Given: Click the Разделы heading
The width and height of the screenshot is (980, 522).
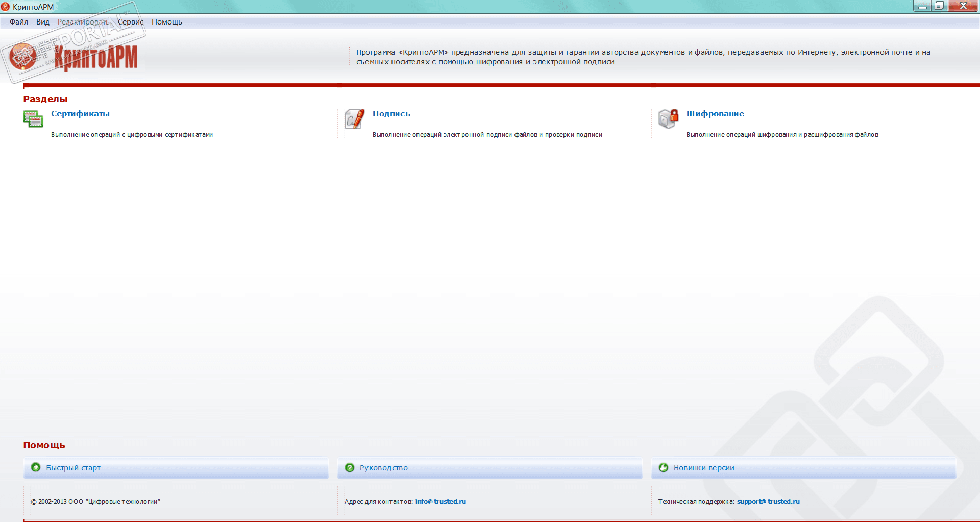Looking at the screenshot, I should click(45, 99).
